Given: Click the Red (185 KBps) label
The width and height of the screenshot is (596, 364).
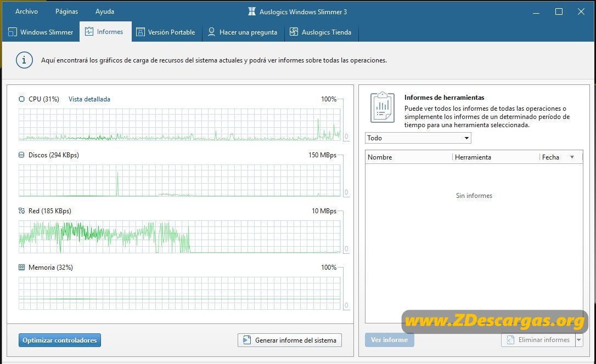Looking at the screenshot, I should (x=50, y=211).
